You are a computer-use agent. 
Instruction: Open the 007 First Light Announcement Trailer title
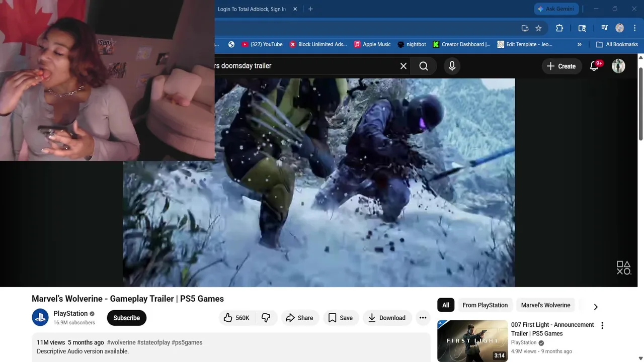[x=552, y=329]
